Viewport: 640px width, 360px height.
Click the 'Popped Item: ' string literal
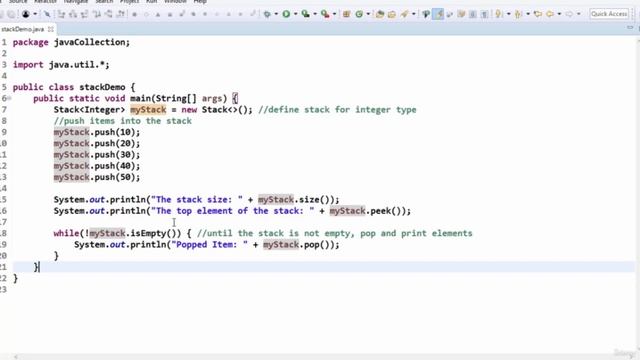(x=209, y=245)
